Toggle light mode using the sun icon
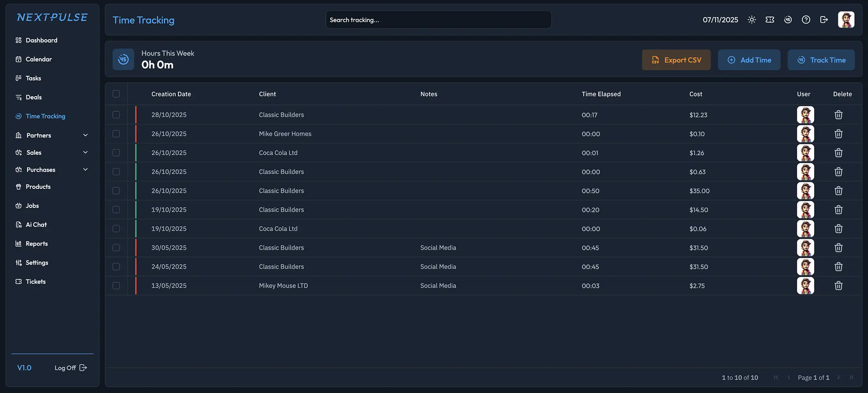 tap(752, 19)
